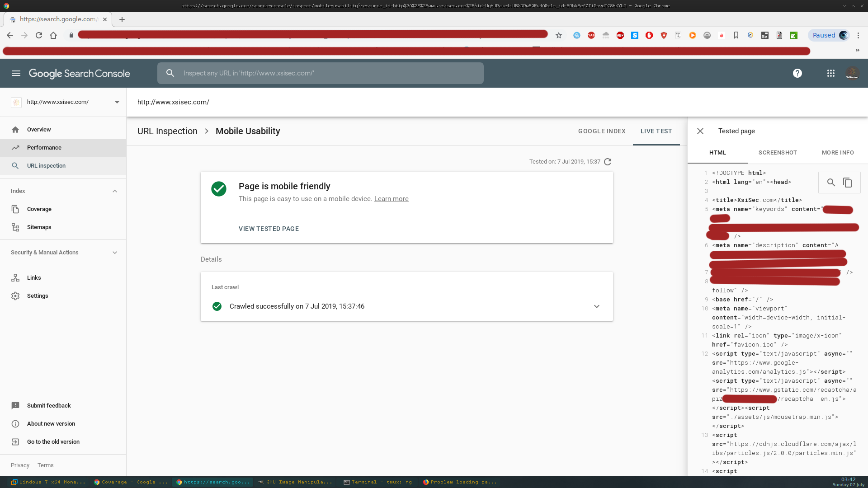Screen dimensions: 868x488
Task: Click Submit feedback
Action: click(63, 406)
